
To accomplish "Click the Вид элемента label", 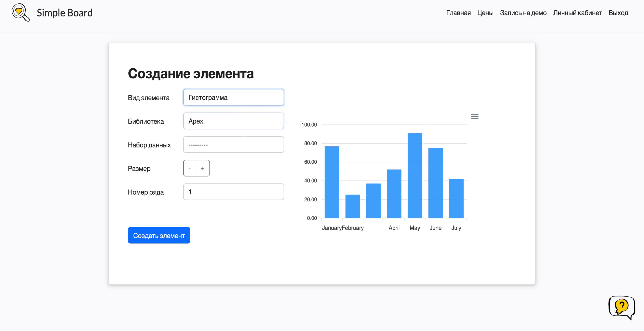I will pyautogui.click(x=149, y=98).
